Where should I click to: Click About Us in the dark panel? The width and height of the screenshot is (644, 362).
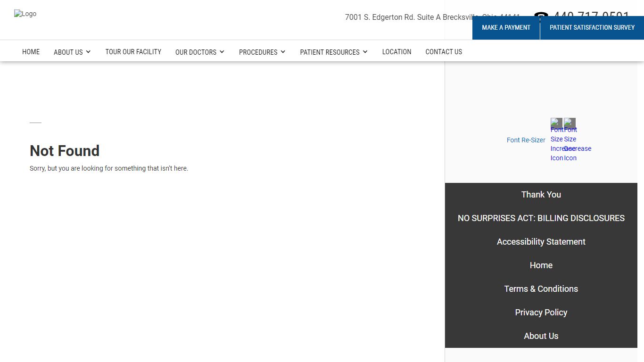(541, 336)
